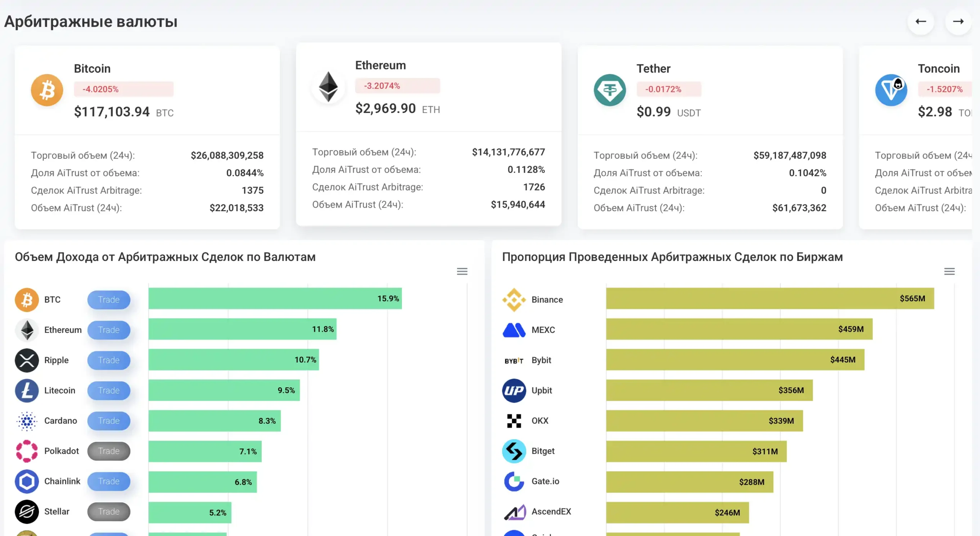Click the Bybit exchange logo
Viewport: 980px width, 536px height.
(514, 361)
